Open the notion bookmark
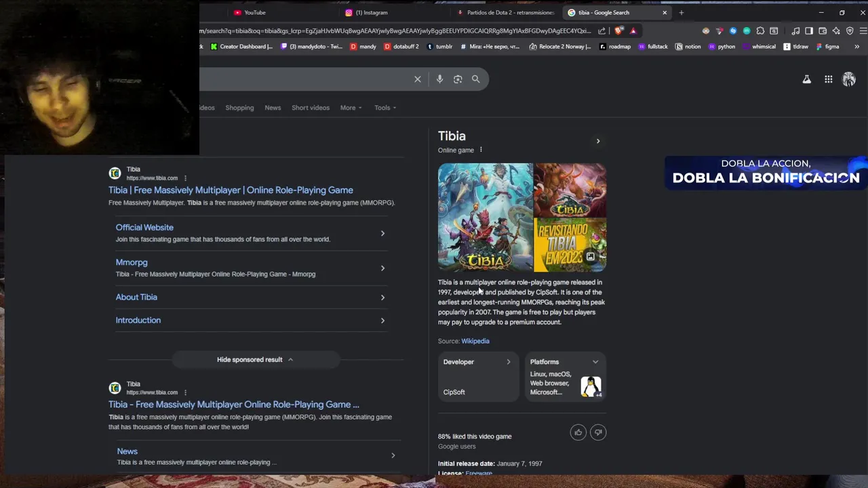 pyautogui.click(x=688, y=47)
